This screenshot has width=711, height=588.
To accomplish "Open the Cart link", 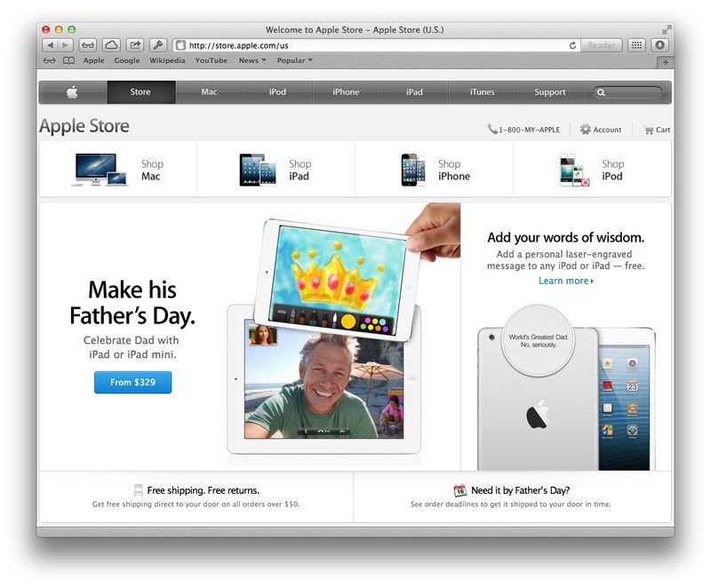I will 663,130.
